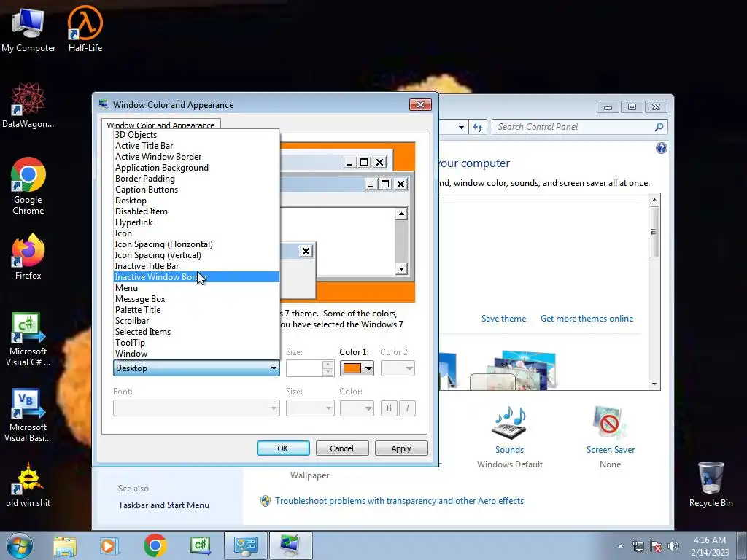
Task: Open Microsoft Visual Basic desktop shortcut
Action: [28, 415]
